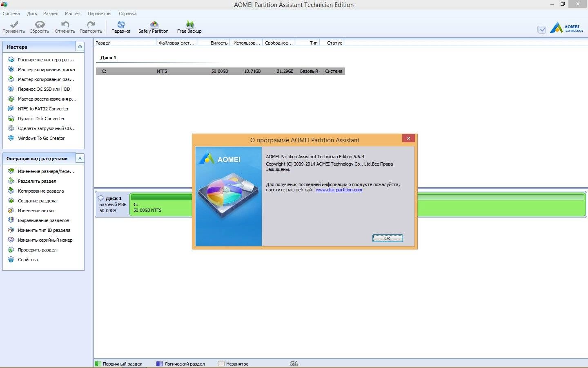Sort by the Тип column header
The image size is (588, 368).
click(307, 43)
